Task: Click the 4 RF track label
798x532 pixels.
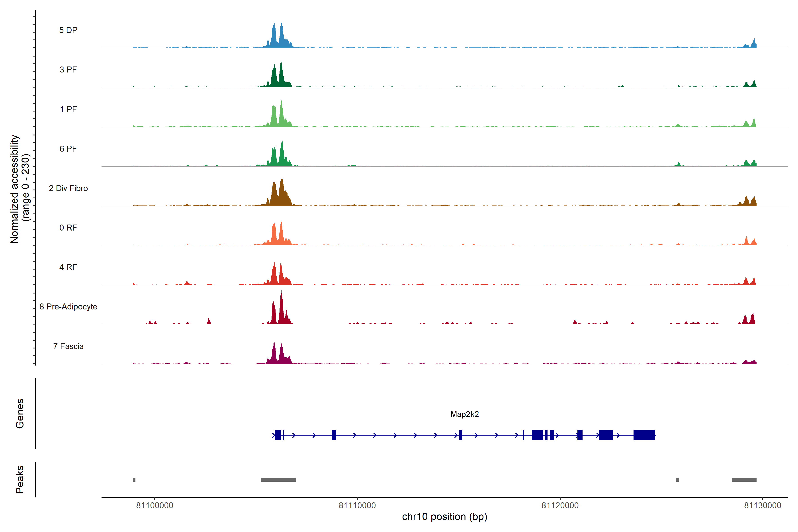Action: tap(68, 267)
